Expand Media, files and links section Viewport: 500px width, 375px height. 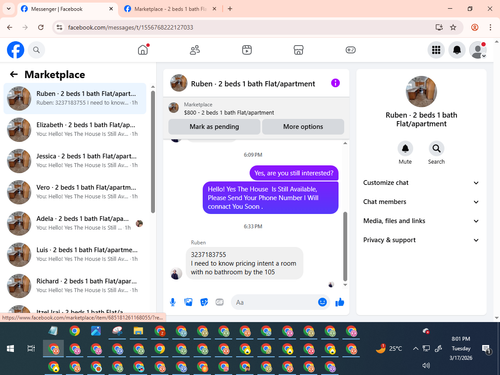[x=421, y=221]
